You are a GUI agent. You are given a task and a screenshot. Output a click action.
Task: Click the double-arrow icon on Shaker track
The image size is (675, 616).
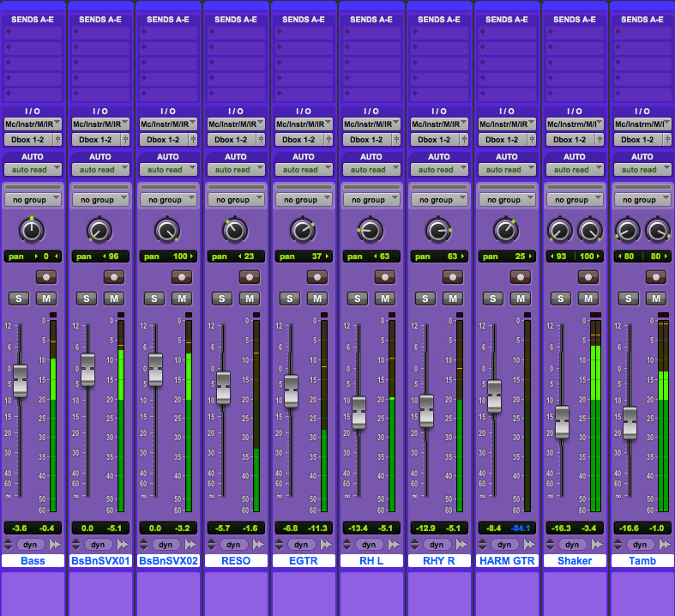pos(597,545)
